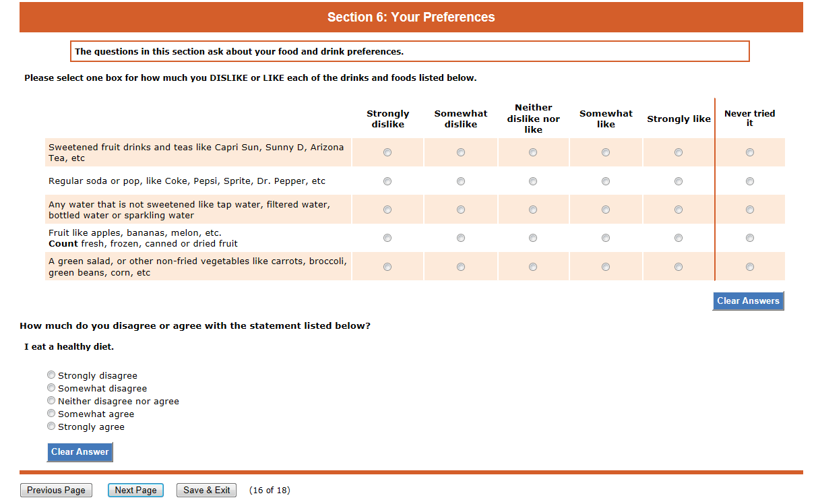Screen dimensions: 816x504
Task: Choose Strongly like for regular soda
Action: [x=679, y=181]
